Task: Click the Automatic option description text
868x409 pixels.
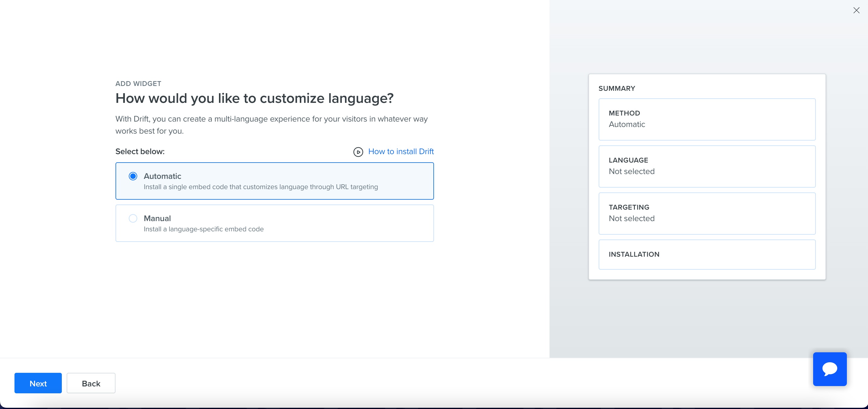Action: [261, 187]
